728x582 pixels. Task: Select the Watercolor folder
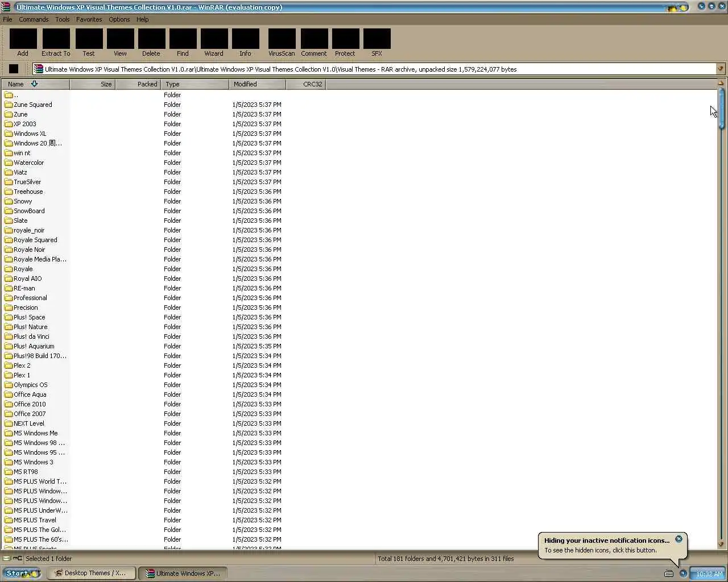tap(24, 163)
